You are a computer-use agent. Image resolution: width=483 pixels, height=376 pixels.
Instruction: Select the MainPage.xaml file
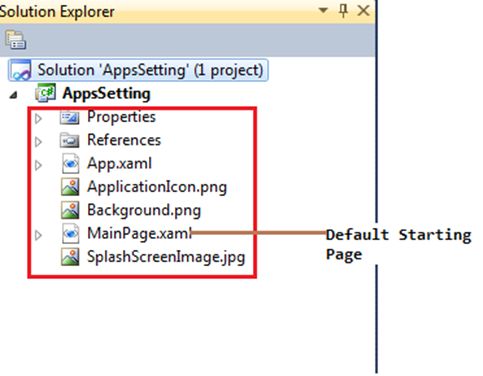(139, 233)
